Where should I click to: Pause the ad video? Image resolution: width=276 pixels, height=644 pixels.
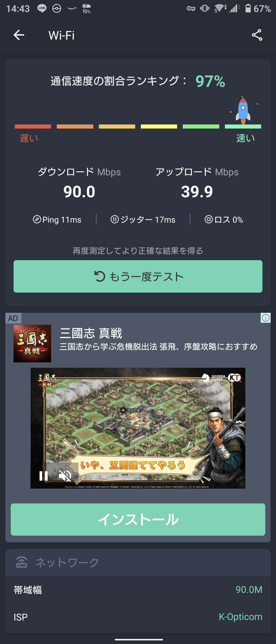click(43, 476)
